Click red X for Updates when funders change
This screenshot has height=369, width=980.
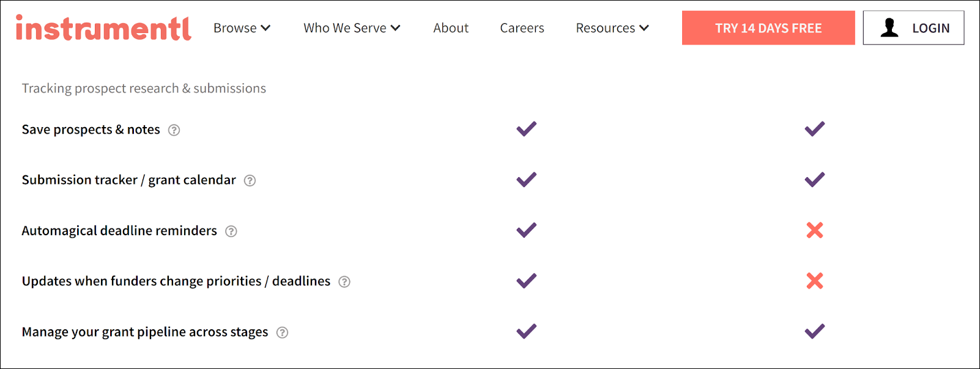coord(815,281)
